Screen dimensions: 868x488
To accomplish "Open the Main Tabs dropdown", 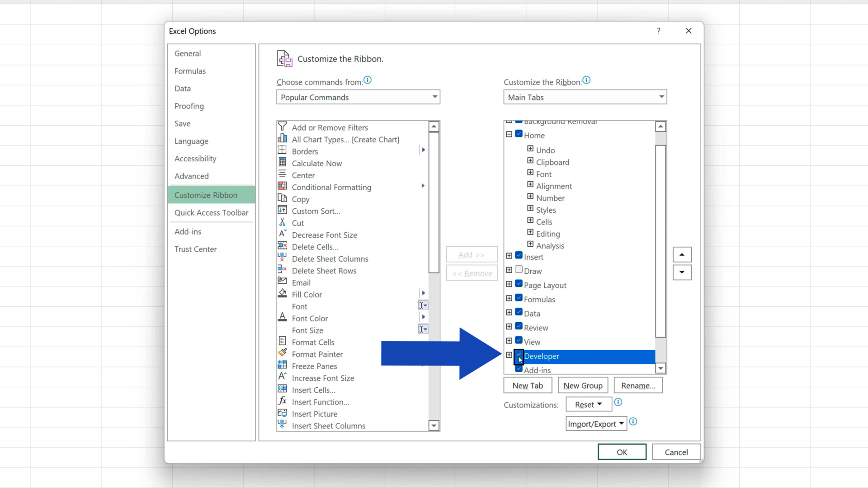I will [x=661, y=97].
